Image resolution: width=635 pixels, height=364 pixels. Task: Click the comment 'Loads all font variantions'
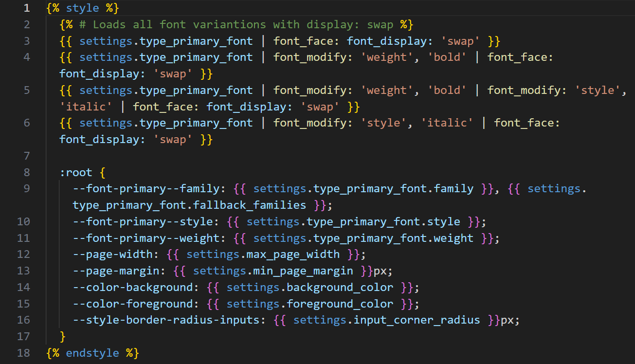[x=179, y=25]
